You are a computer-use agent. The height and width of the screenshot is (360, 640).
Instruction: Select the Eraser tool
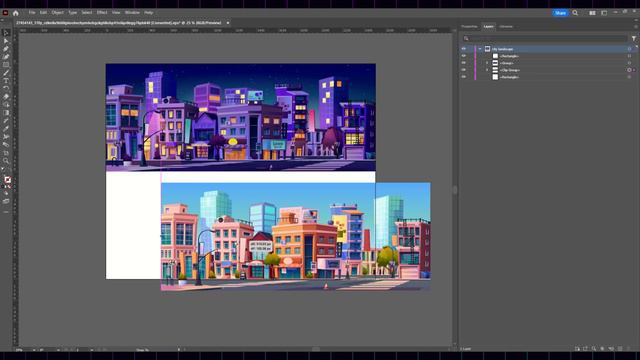(x=6, y=97)
